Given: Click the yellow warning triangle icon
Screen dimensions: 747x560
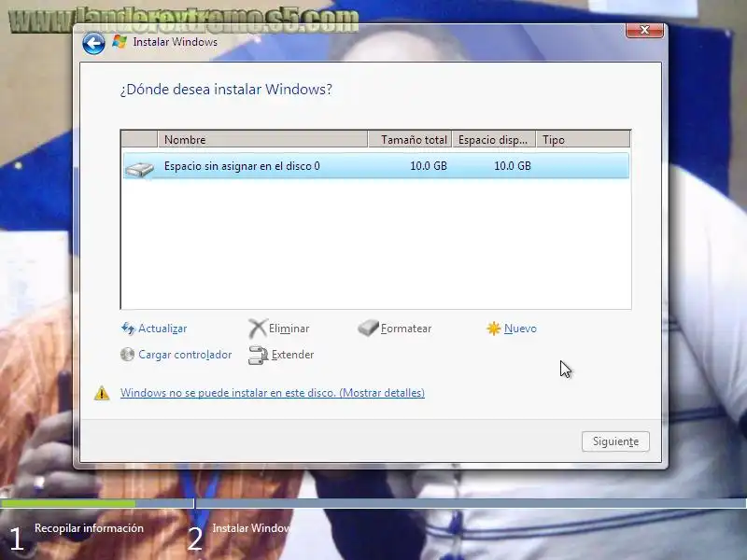Looking at the screenshot, I should point(102,393).
